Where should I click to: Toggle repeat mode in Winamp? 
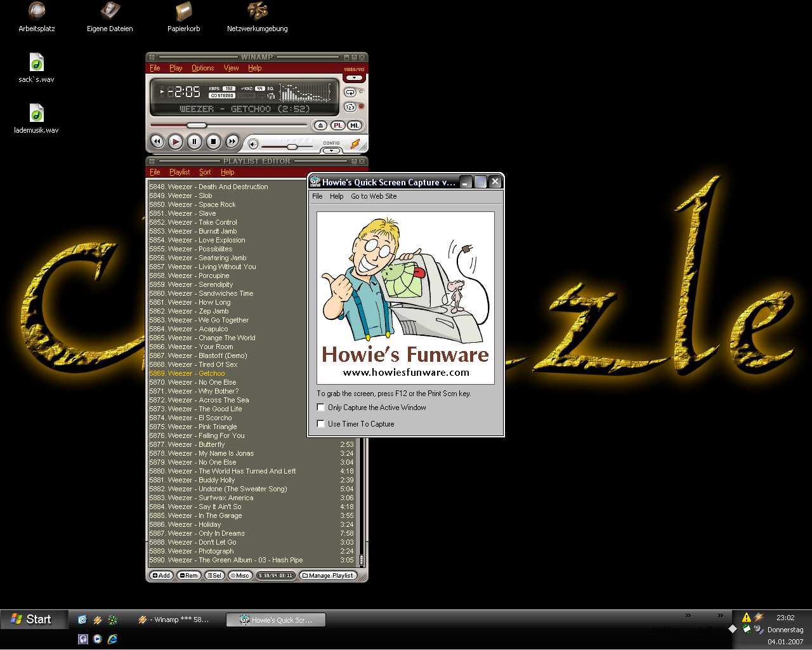350,93
